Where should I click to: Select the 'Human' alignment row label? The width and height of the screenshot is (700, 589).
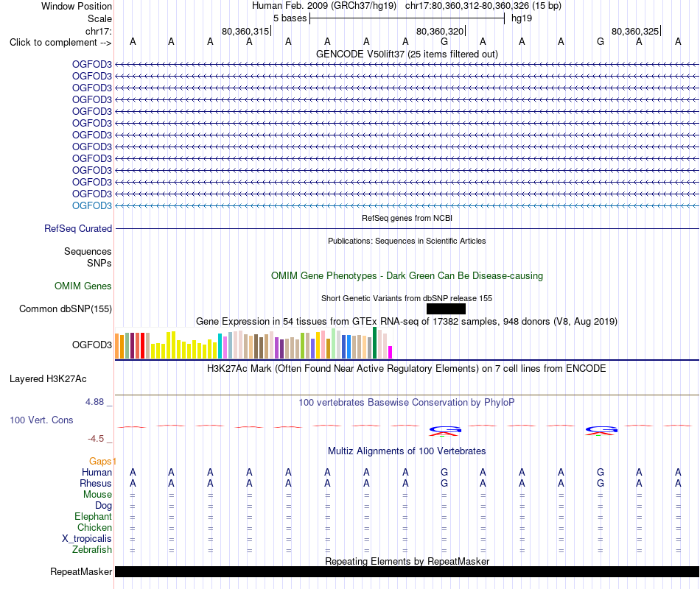pyautogui.click(x=97, y=472)
